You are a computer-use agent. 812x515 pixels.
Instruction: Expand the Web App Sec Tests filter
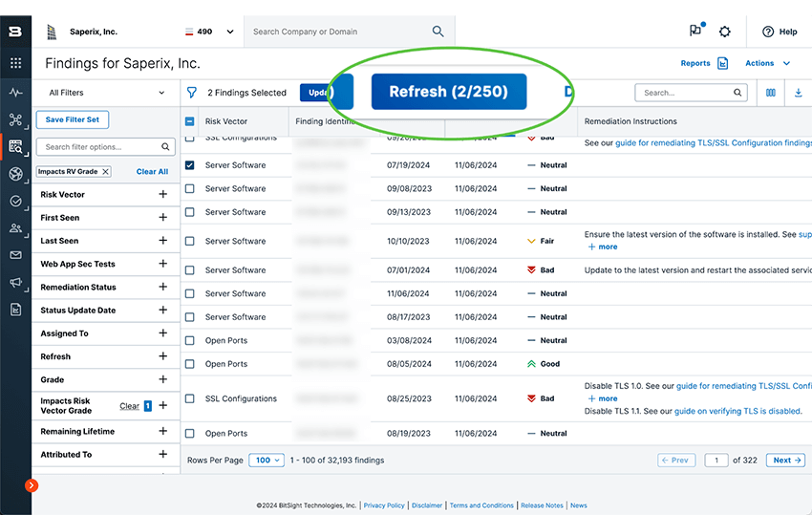pyautogui.click(x=162, y=264)
